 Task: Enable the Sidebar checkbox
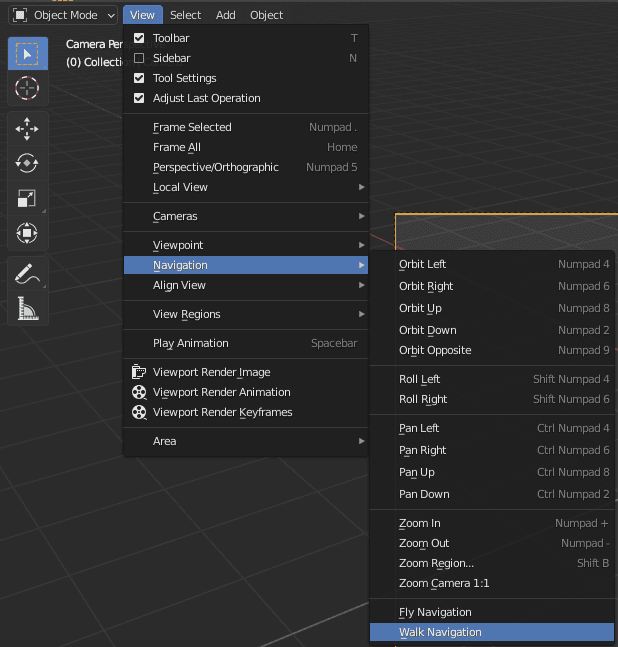(139, 58)
